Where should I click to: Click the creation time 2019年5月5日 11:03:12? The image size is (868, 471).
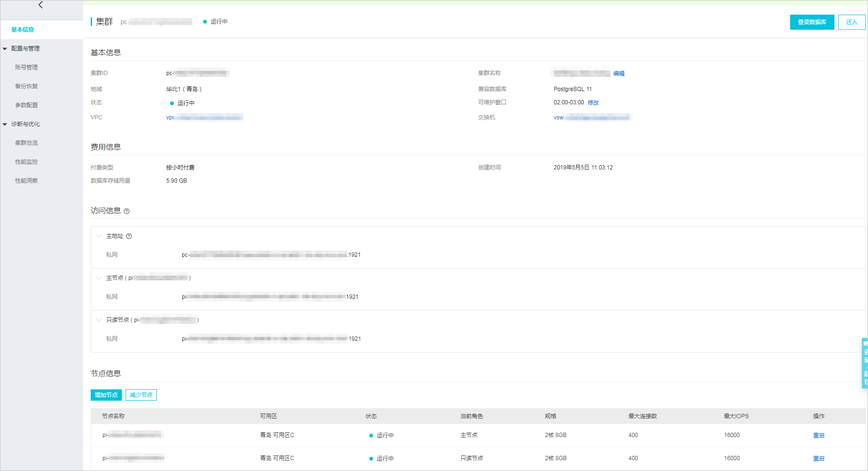[583, 168]
